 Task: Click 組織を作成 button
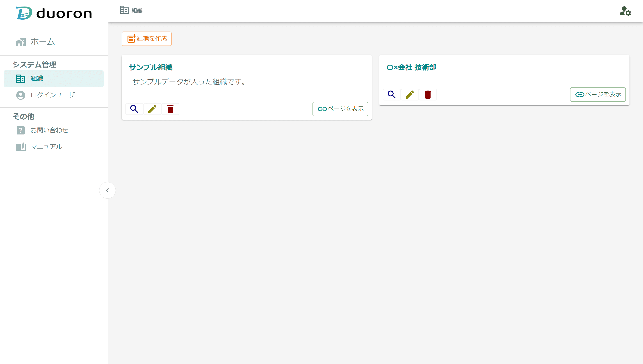[147, 39]
